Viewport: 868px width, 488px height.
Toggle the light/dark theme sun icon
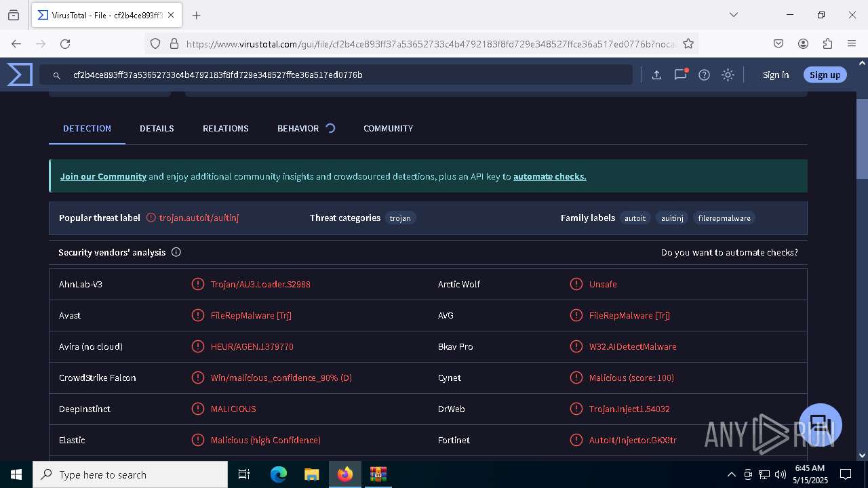[728, 75]
